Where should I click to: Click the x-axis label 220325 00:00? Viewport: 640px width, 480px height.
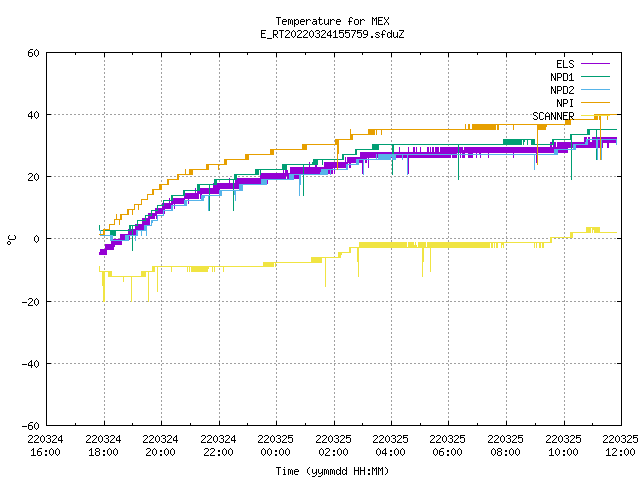(276, 446)
